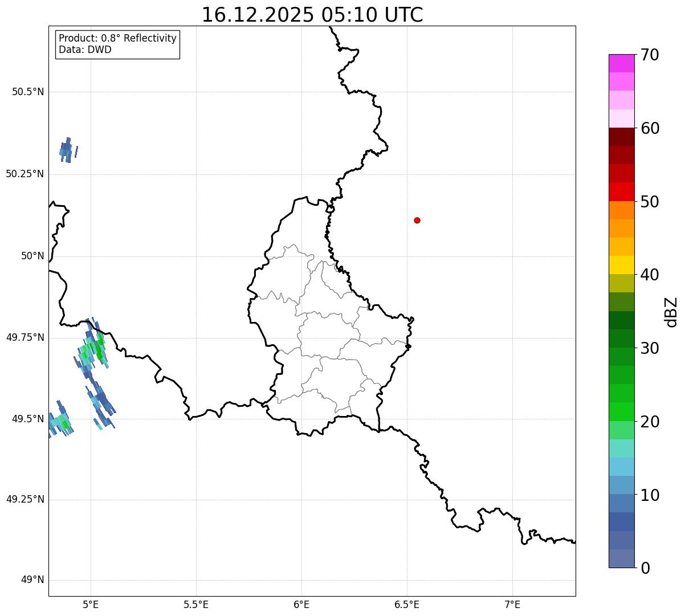685x616 pixels.
Task: Click the yellow colorbar segment above 40
Action: (x=621, y=265)
